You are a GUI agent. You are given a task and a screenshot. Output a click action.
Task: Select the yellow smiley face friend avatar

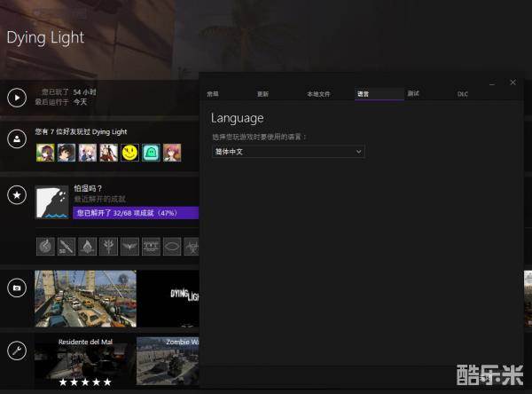(129, 153)
